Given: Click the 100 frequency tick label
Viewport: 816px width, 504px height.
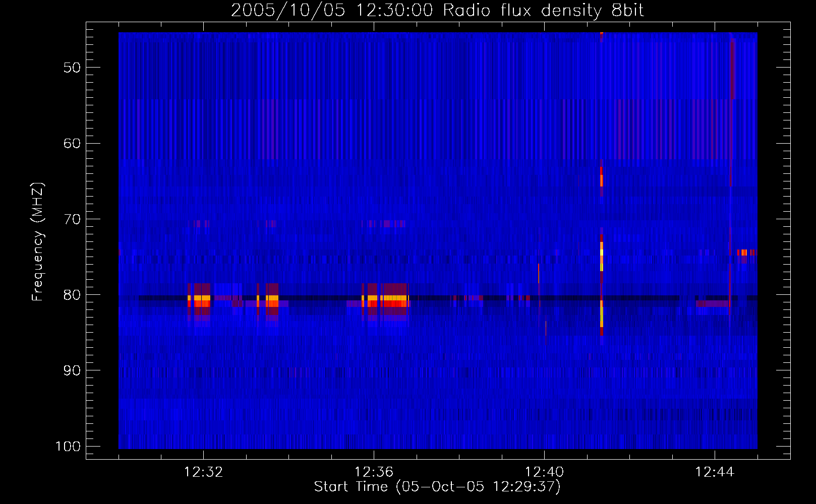Looking at the screenshot, I should (68, 447).
